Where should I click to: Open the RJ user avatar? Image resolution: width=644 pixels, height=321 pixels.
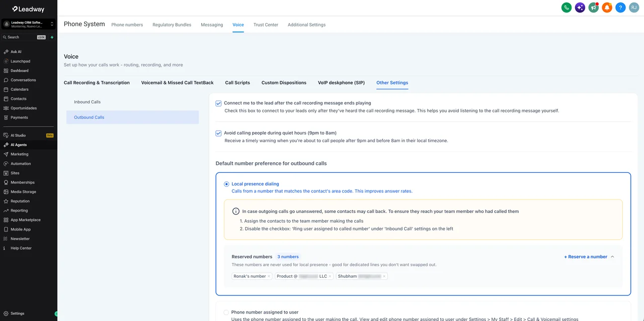[x=634, y=8]
